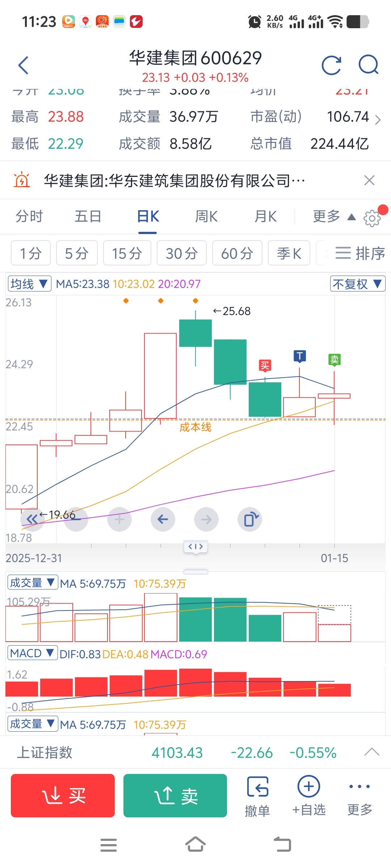Dismiss the 华建集团 announcement banner
Viewport: 391px width, 868px height.
pos(369,180)
